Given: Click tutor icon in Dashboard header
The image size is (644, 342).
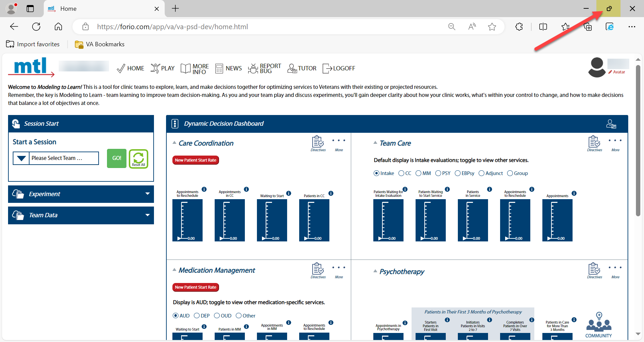Looking at the screenshot, I should click(611, 124).
